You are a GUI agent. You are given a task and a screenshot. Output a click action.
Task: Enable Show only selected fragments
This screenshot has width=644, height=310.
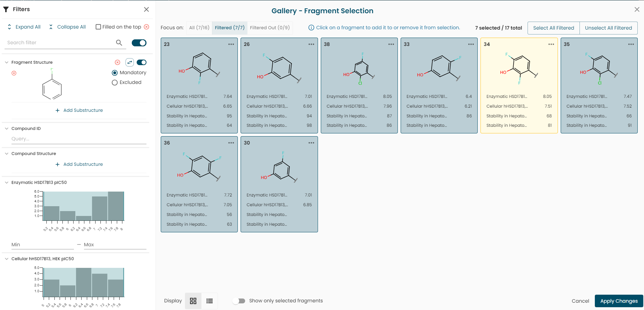239,301
